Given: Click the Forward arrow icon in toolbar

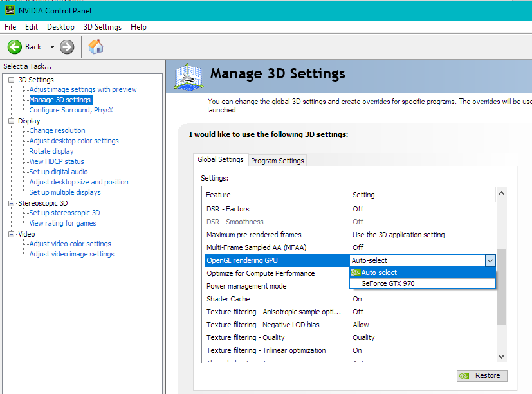Looking at the screenshot, I should tap(67, 47).
